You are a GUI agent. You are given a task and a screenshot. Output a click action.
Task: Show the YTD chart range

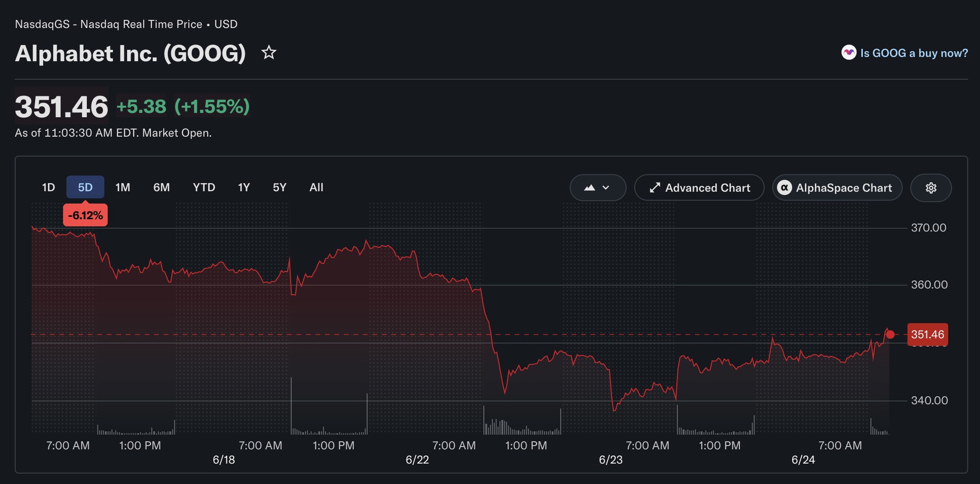tap(204, 187)
